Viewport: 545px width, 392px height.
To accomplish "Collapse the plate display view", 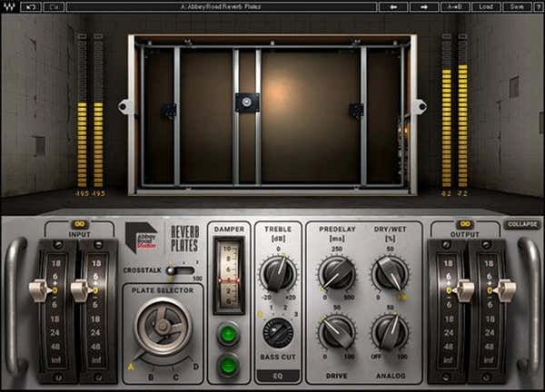I will tap(522, 224).
